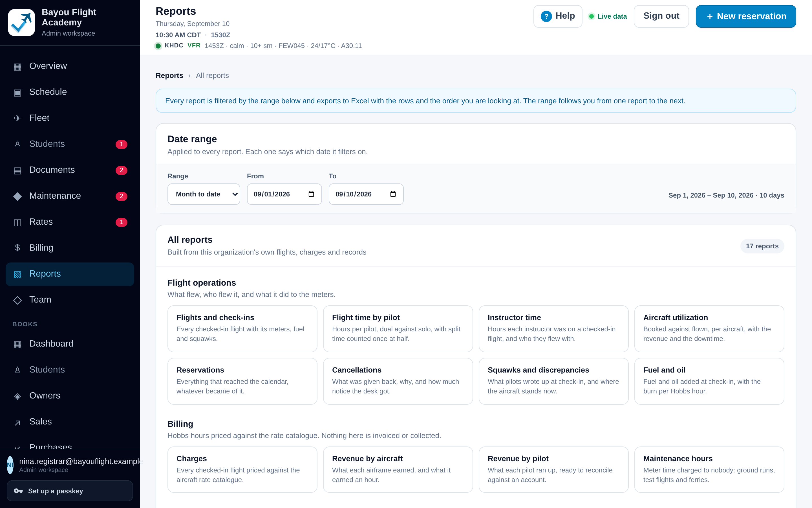
Task: Open the From date calendar picker icon
Action: coord(311,194)
